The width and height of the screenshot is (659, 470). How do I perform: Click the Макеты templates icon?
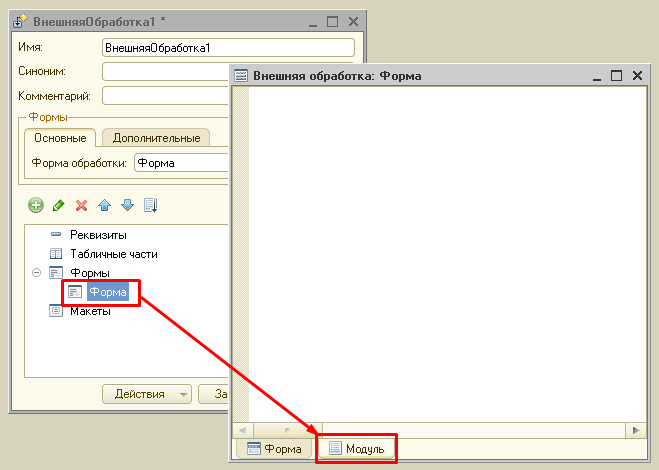56,311
